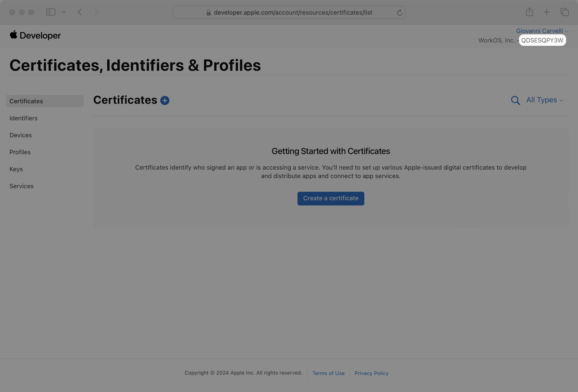Click the Apple Developer logo

click(x=35, y=35)
